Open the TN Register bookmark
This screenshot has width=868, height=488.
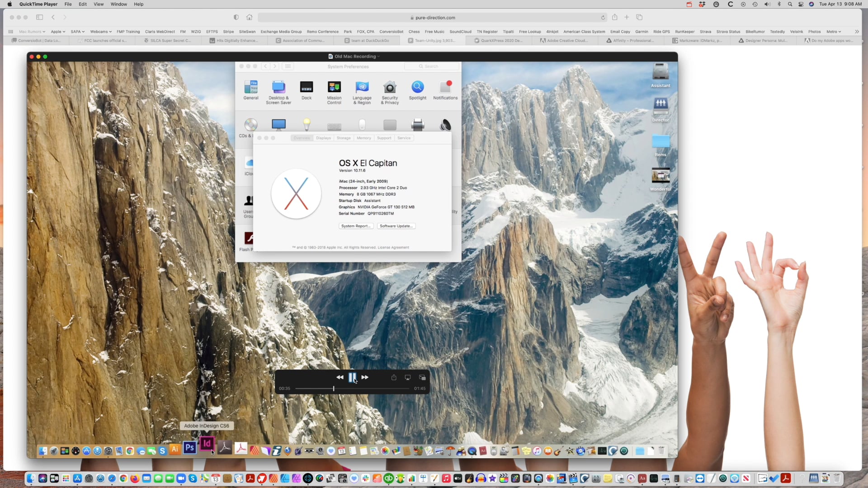(487, 32)
